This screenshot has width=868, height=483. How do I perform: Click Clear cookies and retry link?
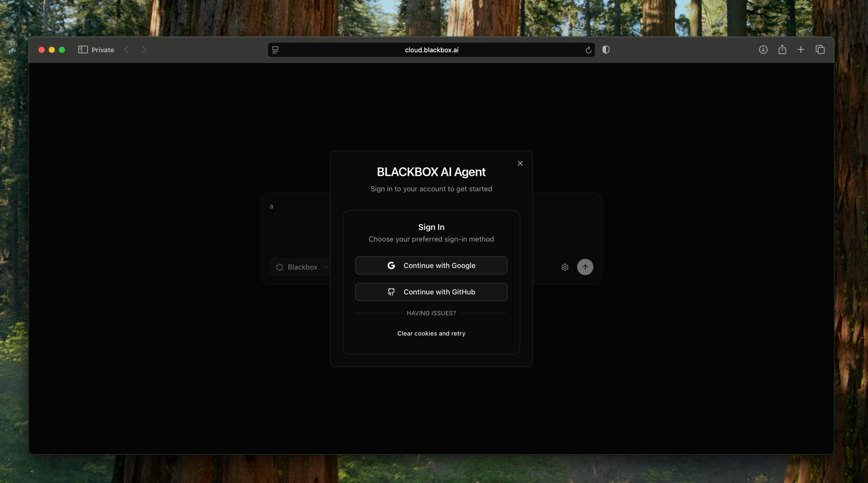431,333
